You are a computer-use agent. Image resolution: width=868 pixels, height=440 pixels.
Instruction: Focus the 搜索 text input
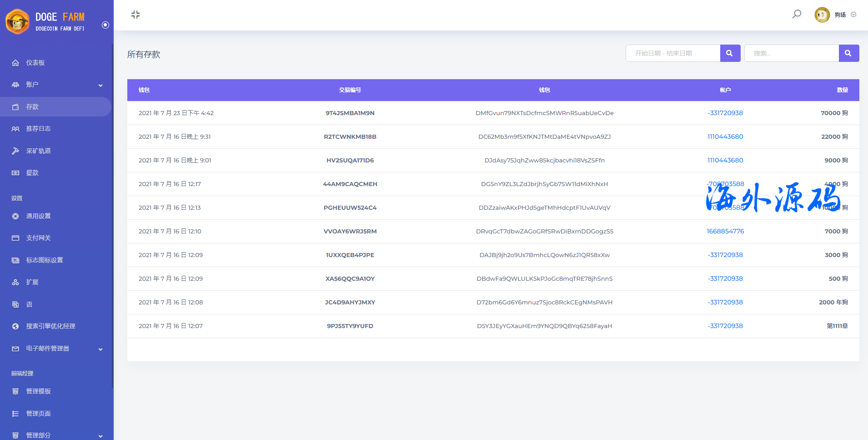tap(791, 53)
